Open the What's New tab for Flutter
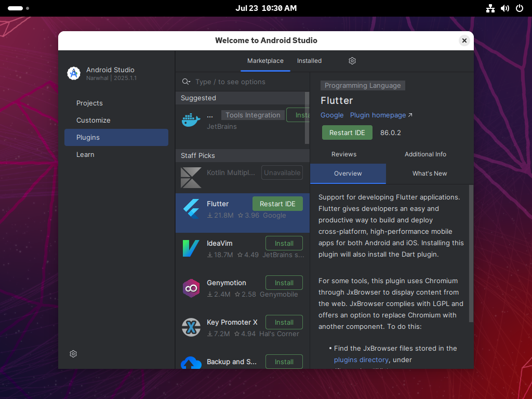 pos(430,174)
